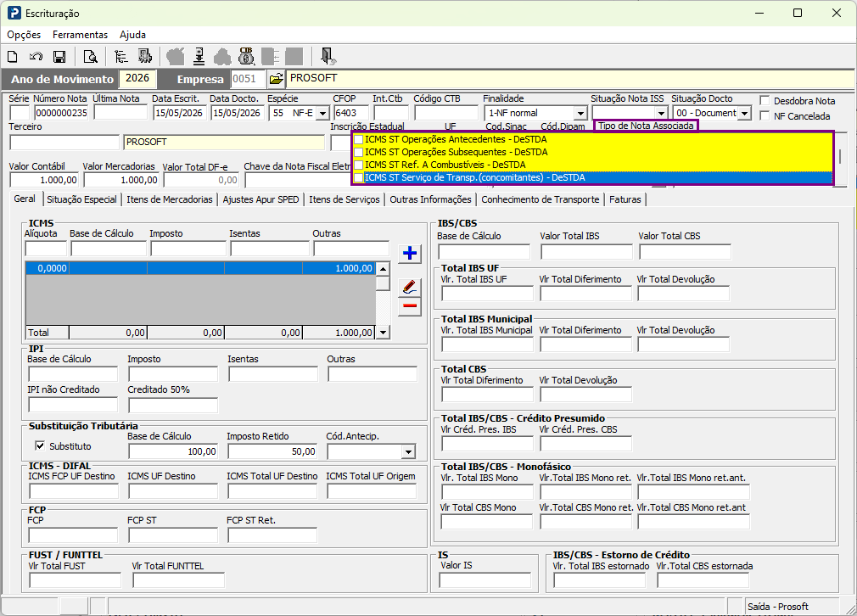
Task: Select the 0,0000 ICMS grid row
Action: point(200,268)
